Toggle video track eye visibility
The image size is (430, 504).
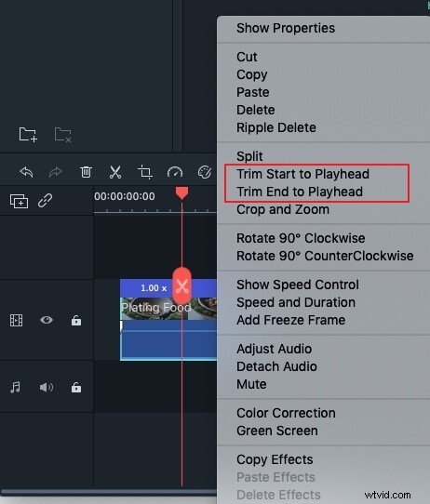coord(47,320)
